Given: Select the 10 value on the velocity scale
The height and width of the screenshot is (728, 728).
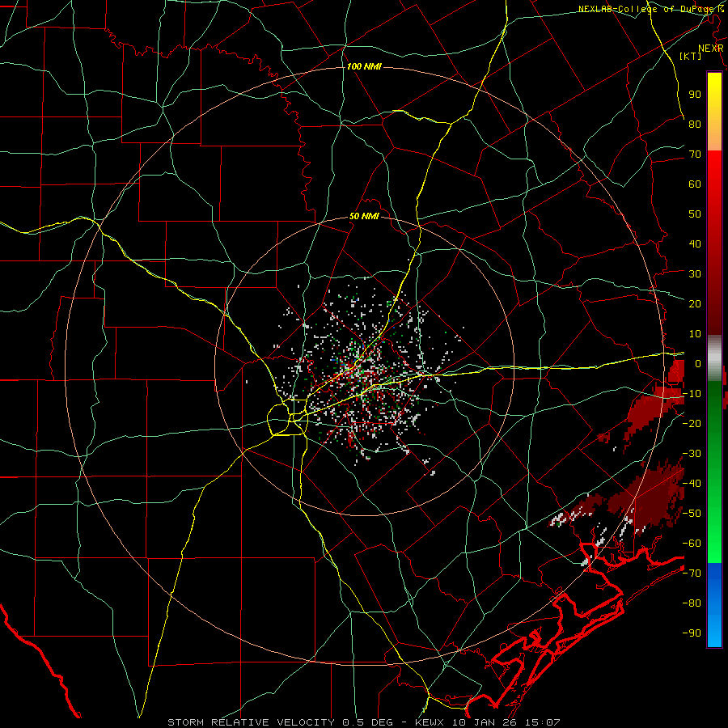Looking at the screenshot, I should point(695,334).
